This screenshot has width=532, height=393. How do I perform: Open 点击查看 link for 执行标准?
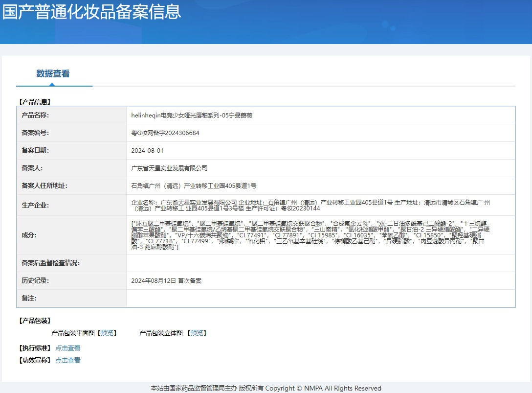68,348
